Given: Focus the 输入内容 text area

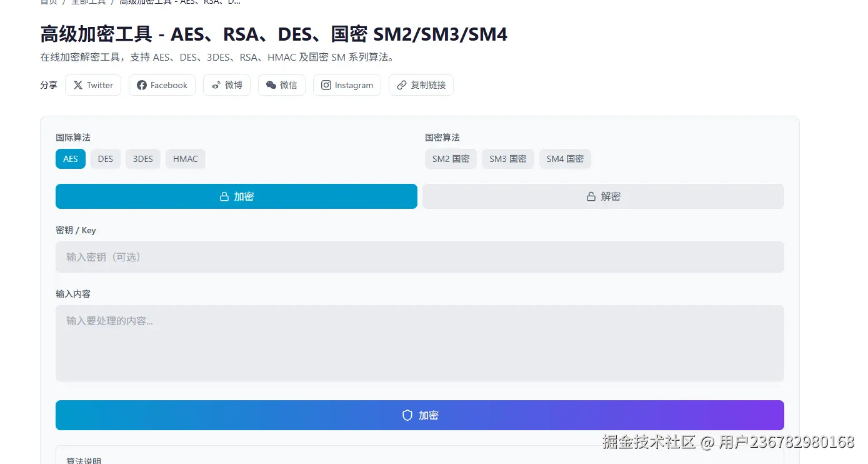Looking at the screenshot, I should (x=420, y=343).
